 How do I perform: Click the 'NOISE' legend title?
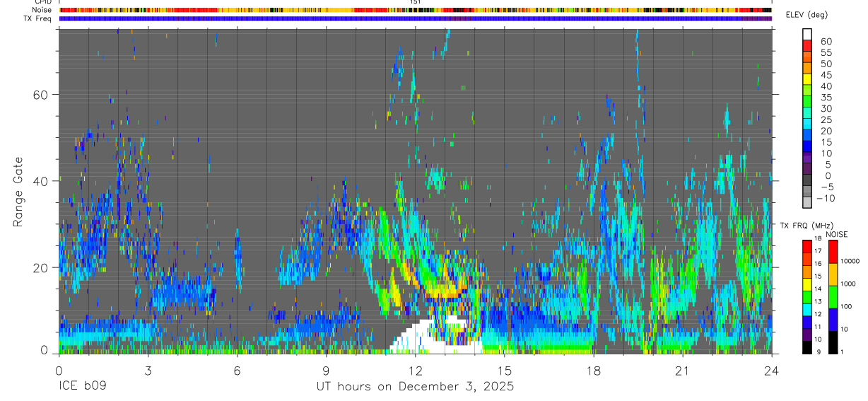[837, 234]
